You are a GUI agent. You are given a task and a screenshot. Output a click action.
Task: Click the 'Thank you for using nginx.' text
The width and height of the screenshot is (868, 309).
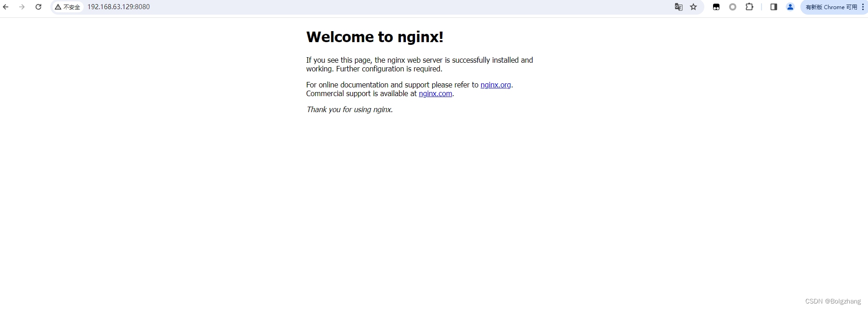[350, 109]
